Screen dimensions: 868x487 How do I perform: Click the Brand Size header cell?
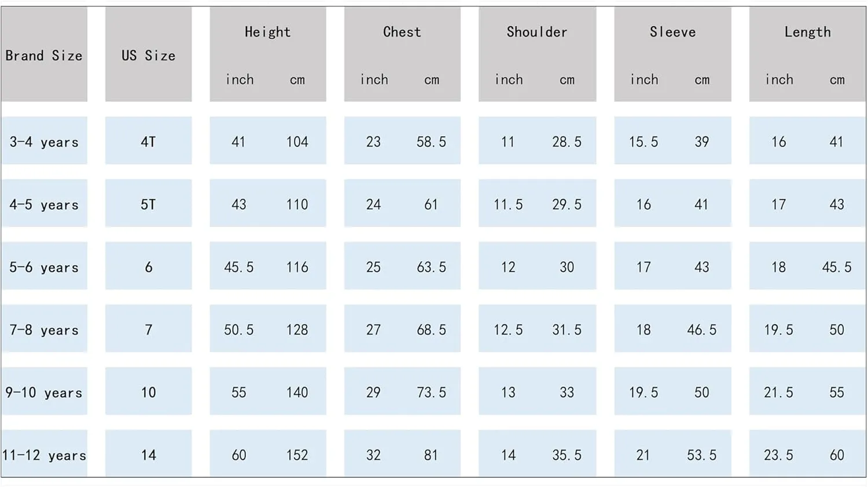(x=44, y=54)
